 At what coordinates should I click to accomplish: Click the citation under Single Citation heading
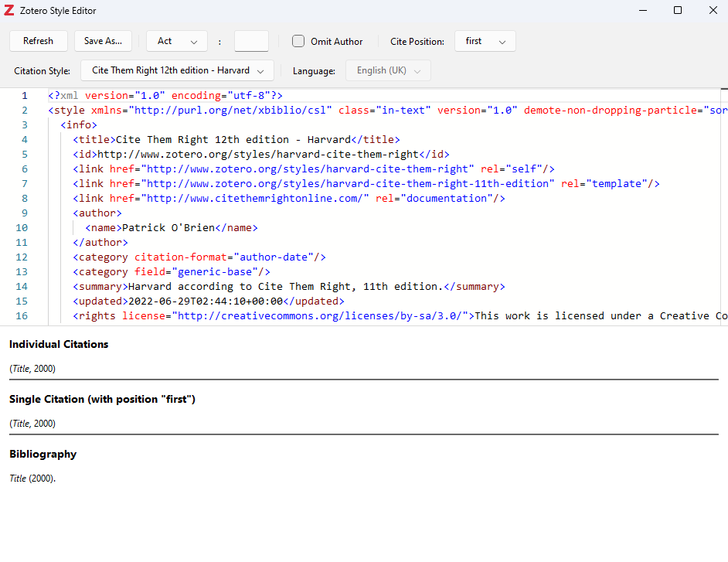click(x=32, y=424)
